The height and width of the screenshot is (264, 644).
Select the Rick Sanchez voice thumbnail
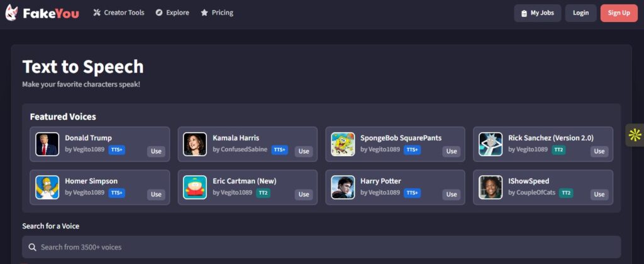491,144
